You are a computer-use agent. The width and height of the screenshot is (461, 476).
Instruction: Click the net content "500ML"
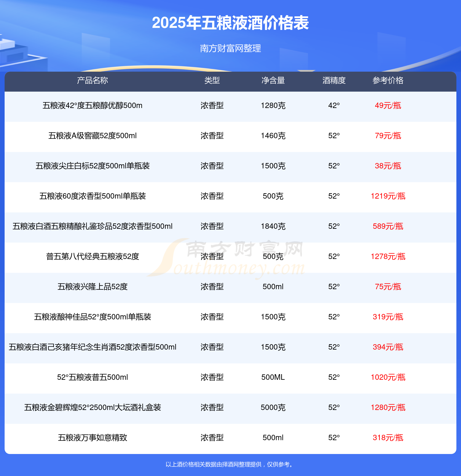[273, 377]
